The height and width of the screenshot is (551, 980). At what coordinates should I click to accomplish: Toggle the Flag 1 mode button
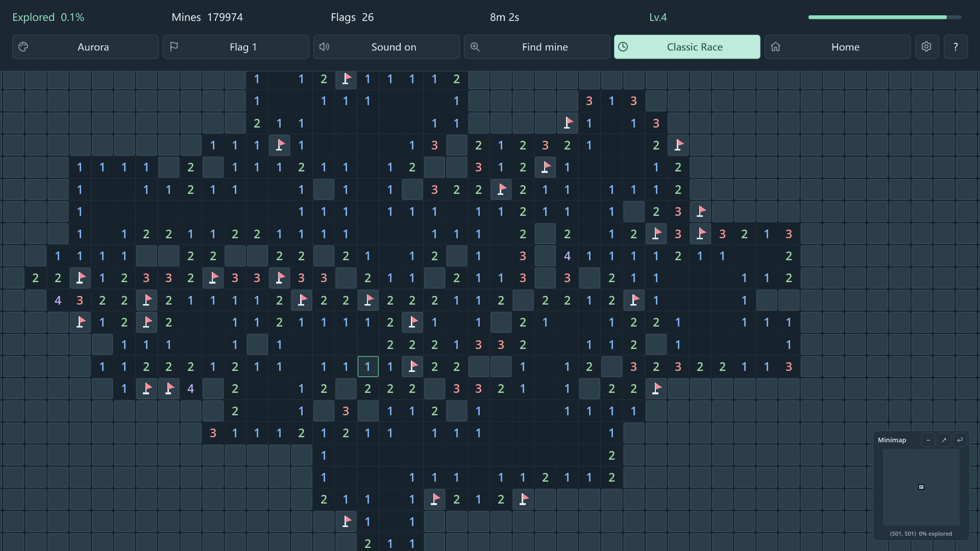point(236,47)
